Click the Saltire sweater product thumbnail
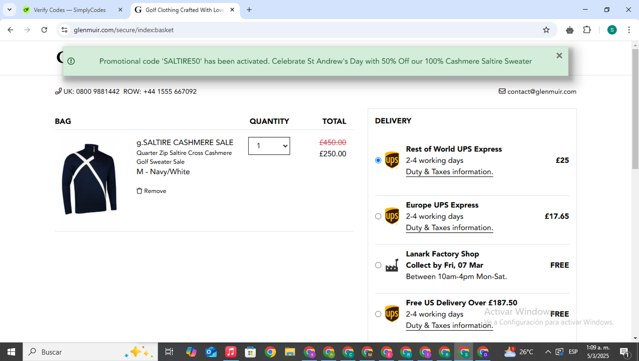639x361 pixels. pyautogui.click(x=89, y=179)
